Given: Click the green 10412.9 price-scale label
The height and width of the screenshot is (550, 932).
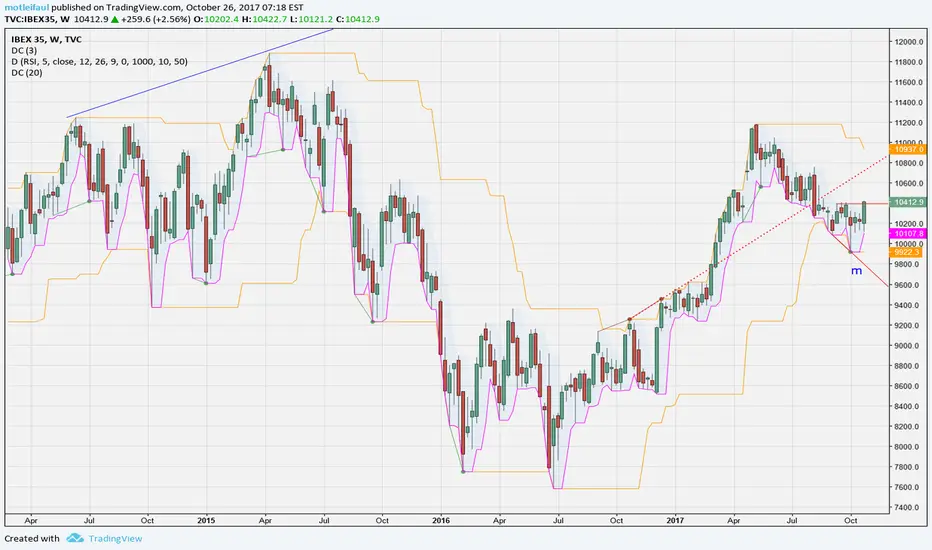Looking at the screenshot, I should point(908,202).
